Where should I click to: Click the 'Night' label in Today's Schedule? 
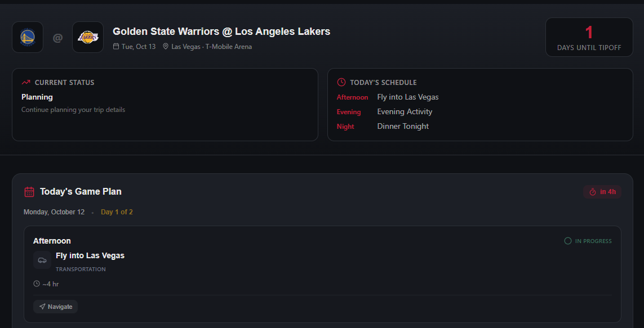[x=345, y=126]
